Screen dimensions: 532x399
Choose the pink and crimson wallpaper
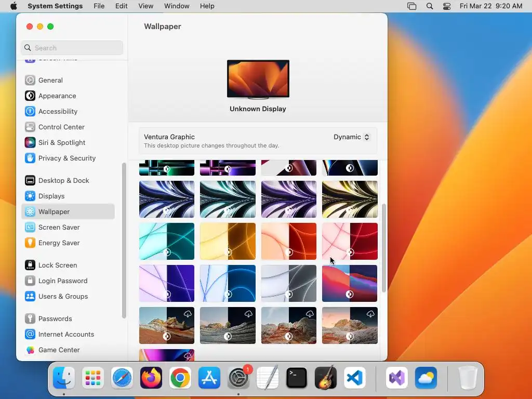click(350, 241)
